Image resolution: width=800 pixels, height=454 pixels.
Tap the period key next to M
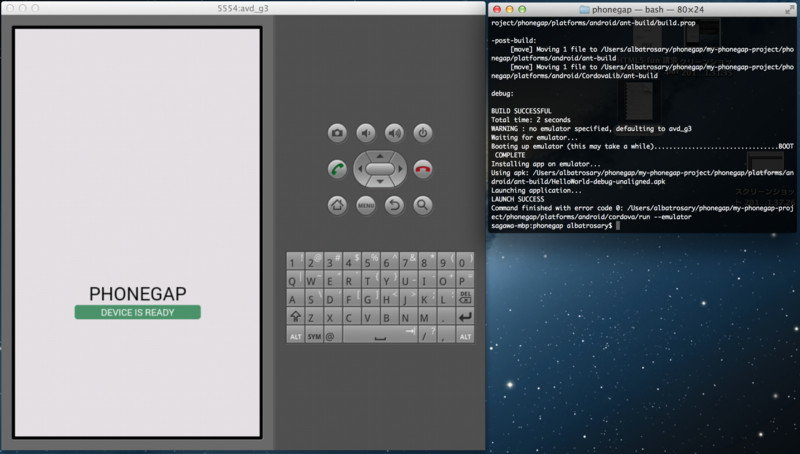point(446,316)
